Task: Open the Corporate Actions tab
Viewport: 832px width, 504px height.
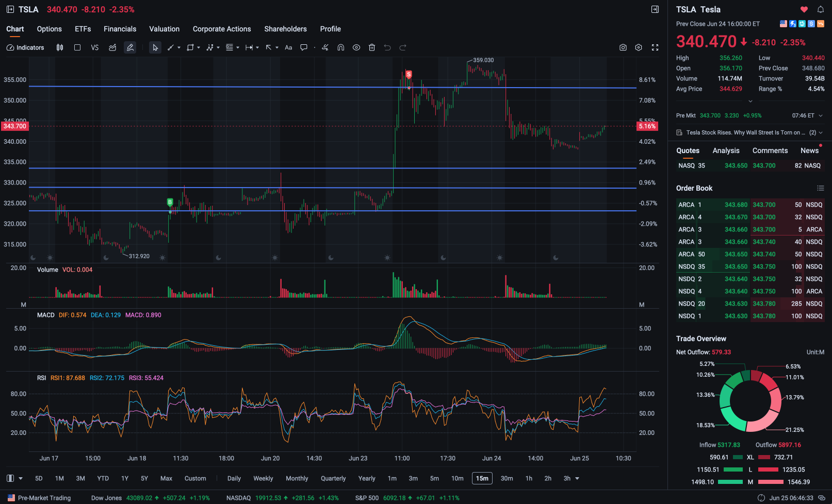Action: click(222, 29)
